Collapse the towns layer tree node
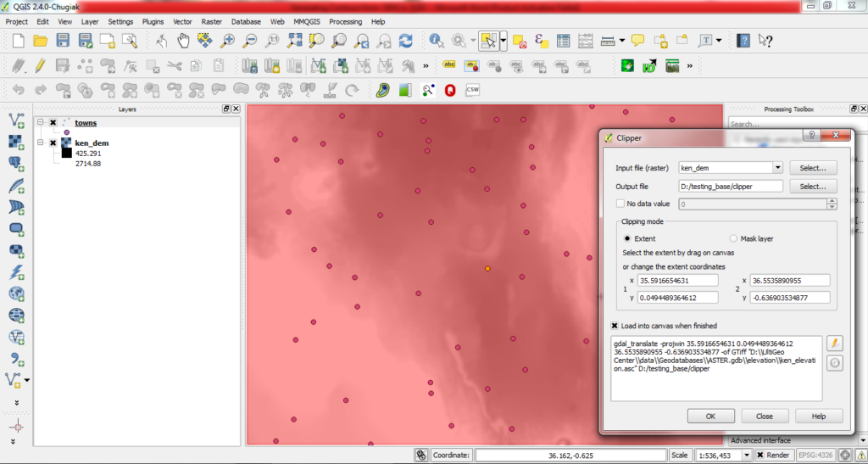 coord(41,122)
